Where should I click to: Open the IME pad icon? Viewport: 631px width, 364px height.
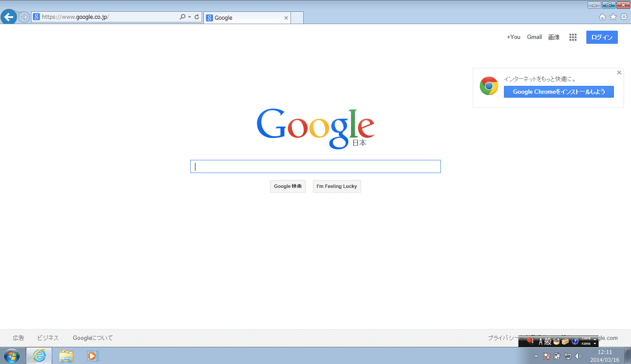point(557,342)
